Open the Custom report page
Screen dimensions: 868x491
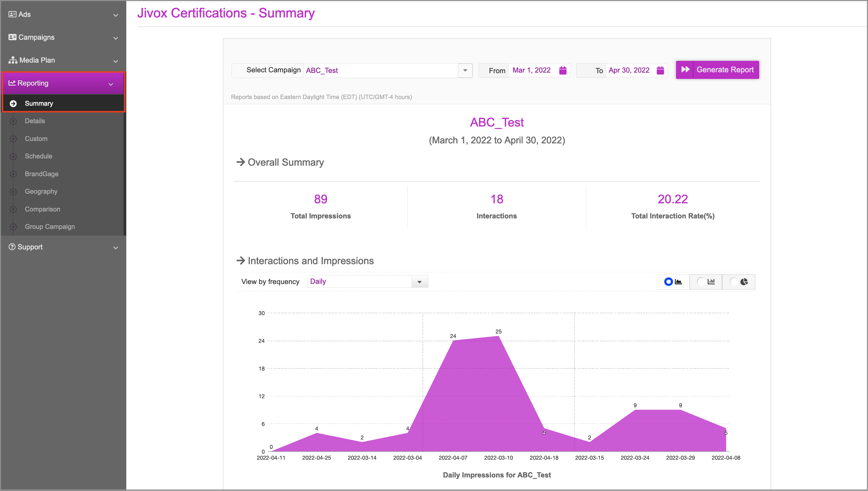[36, 139]
